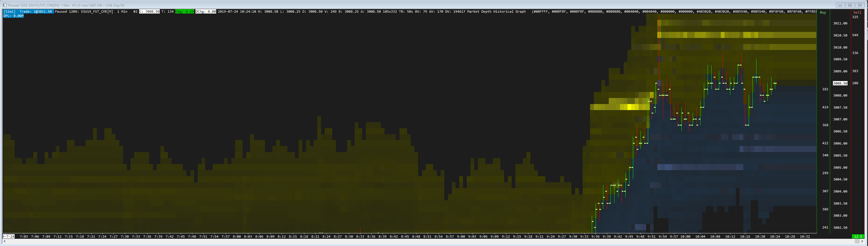Click the 8:00 time axis label
This screenshot has width=868, height=246.
coord(237,237)
